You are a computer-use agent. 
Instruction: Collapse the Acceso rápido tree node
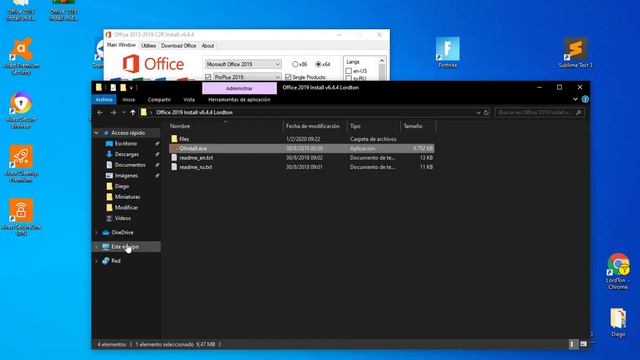tap(96, 133)
